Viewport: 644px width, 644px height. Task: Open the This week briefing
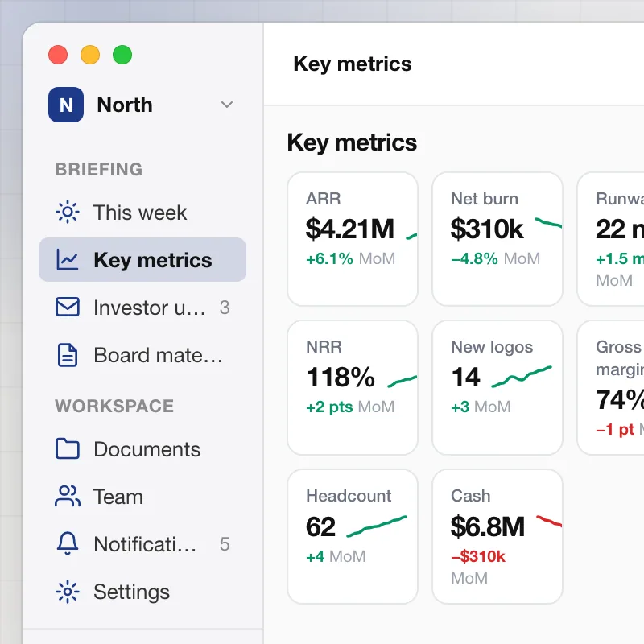tap(142, 213)
